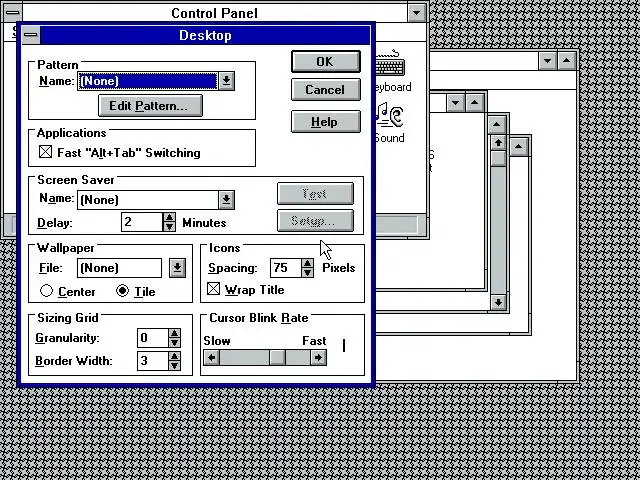Open Help for Desktop settings
The height and width of the screenshot is (480, 640).
326,122
